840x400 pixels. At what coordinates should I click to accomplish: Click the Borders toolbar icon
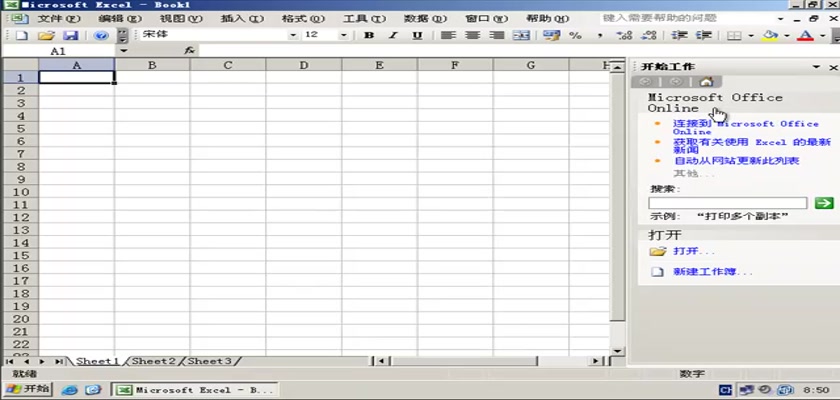tap(734, 36)
